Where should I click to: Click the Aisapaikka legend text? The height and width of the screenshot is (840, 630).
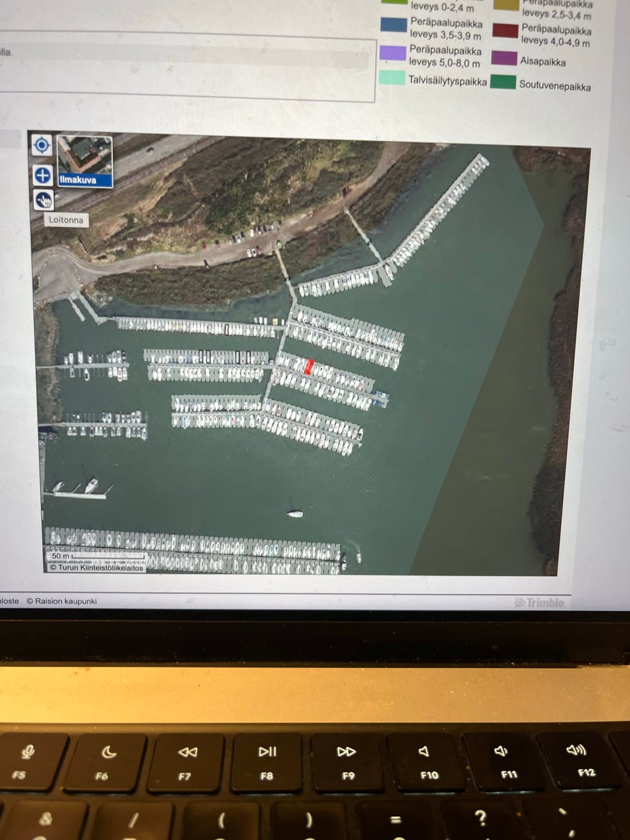click(x=543, y=62)
